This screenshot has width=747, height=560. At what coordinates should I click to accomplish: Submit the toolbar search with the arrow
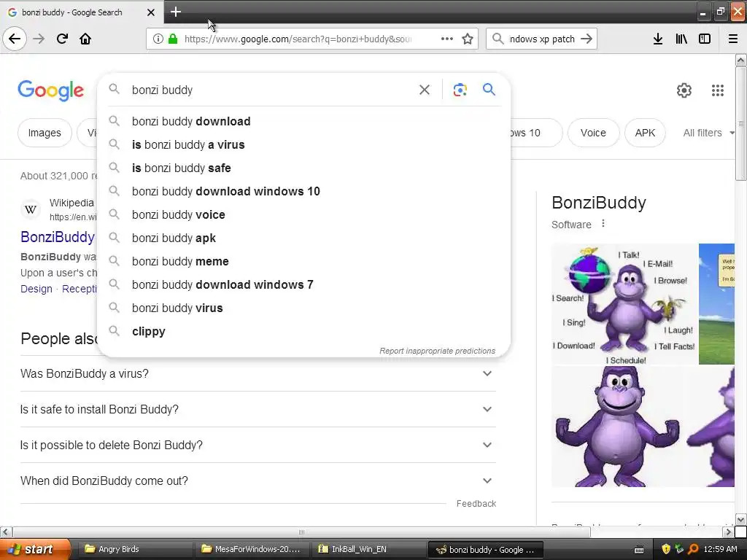pos(587,39)
